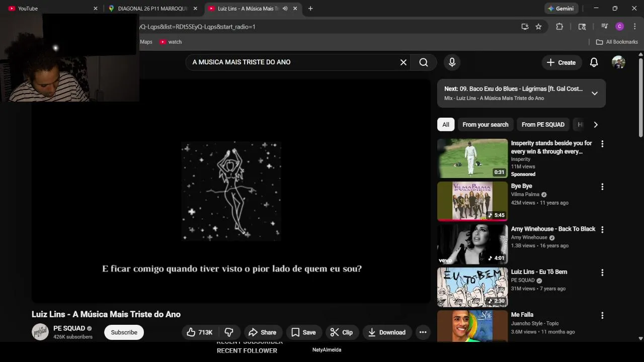Open options for Luiz Lins Eu Tô Bem
The height and width of the screenshot is (362, 644).
602,273
